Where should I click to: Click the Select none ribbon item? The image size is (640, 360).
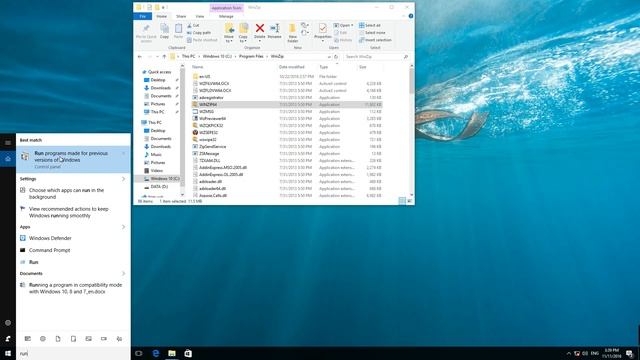point(372,33)
